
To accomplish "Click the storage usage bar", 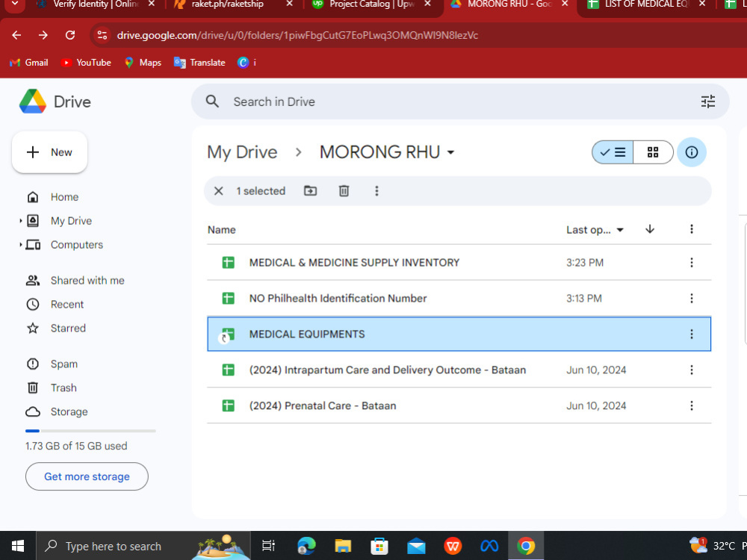I will [90, 431].
